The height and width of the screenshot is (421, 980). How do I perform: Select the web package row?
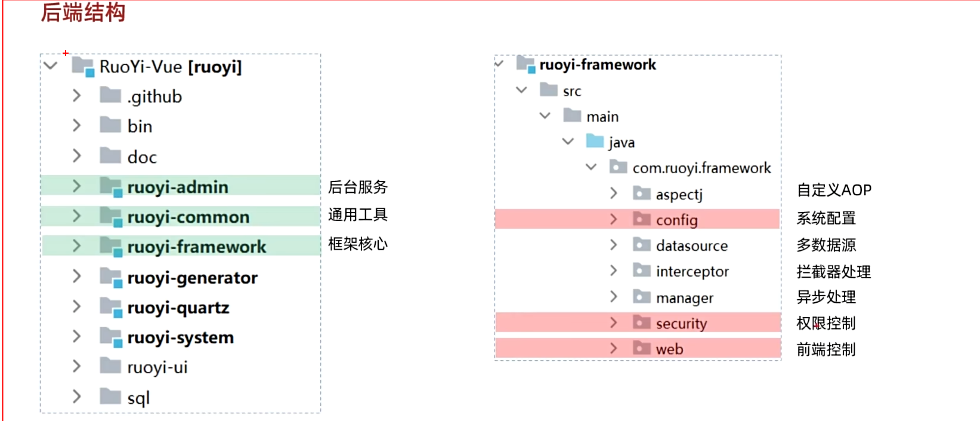[669, 349]
